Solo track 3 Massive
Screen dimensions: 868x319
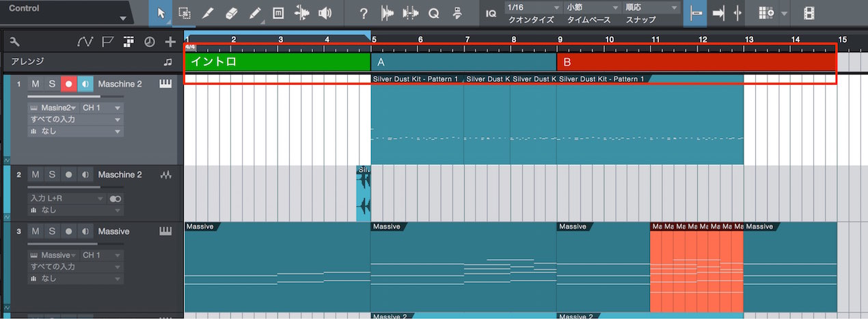52,232
